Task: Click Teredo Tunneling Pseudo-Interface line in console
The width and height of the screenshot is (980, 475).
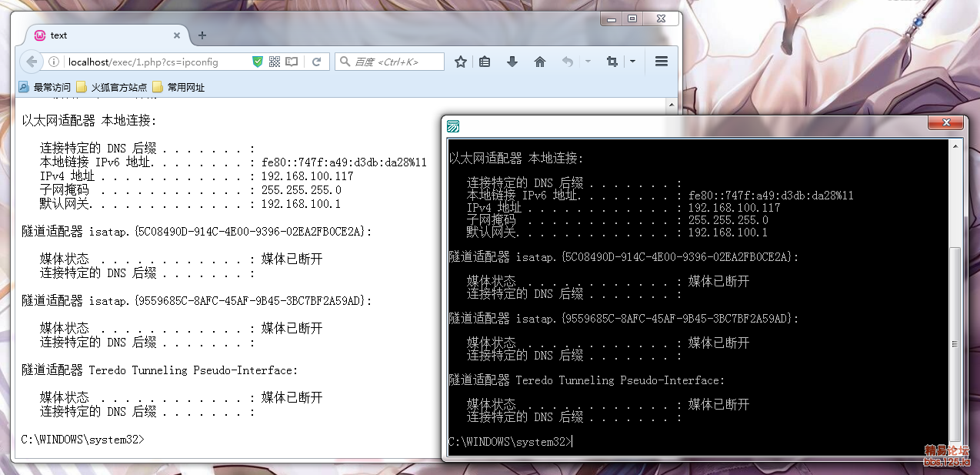Action: coord(587,380)
